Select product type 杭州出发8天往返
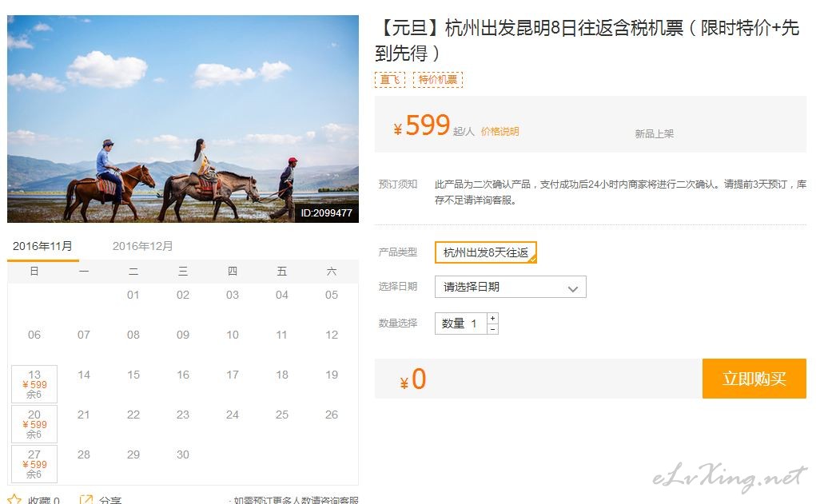This screenshot has width=816, height=504. pos(485,252)
